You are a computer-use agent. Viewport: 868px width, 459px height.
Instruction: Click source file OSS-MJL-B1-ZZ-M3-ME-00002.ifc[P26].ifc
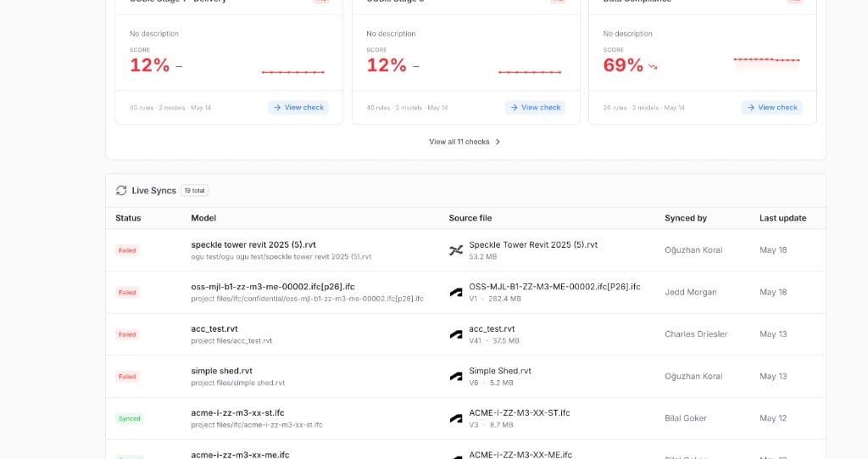[554, 287]
